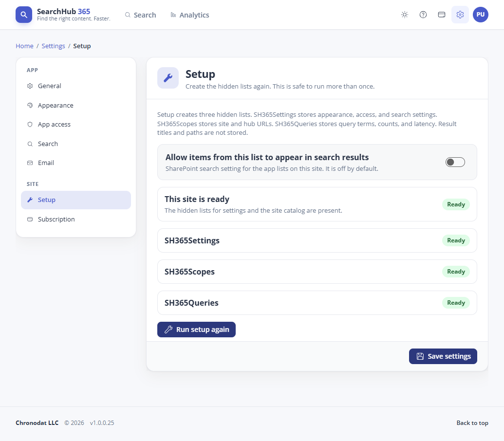Click the Ready badge on the SH365Queries row
This screenshot has width=504, height=441.
click(456, 303)
